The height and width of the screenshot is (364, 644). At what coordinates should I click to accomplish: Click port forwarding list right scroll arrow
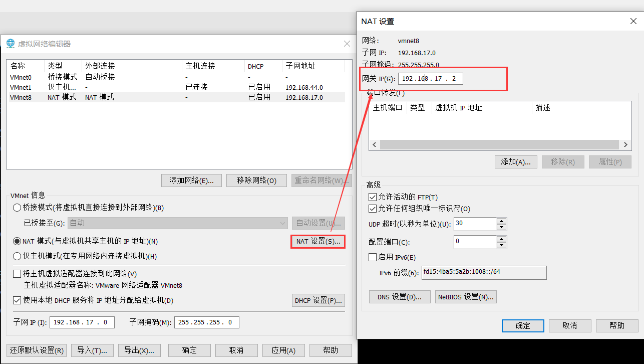[626, 144]
